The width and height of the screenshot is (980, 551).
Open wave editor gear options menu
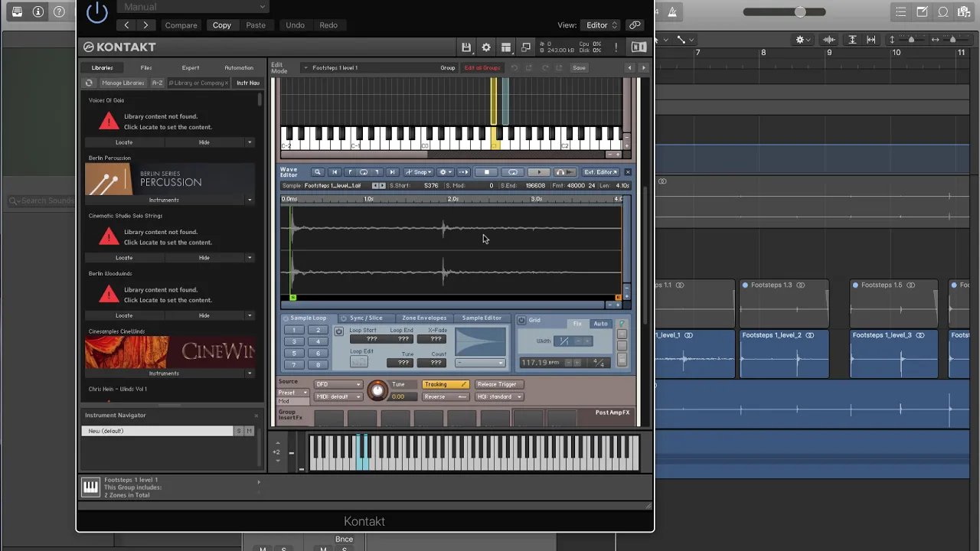click(x=445, y=172)
